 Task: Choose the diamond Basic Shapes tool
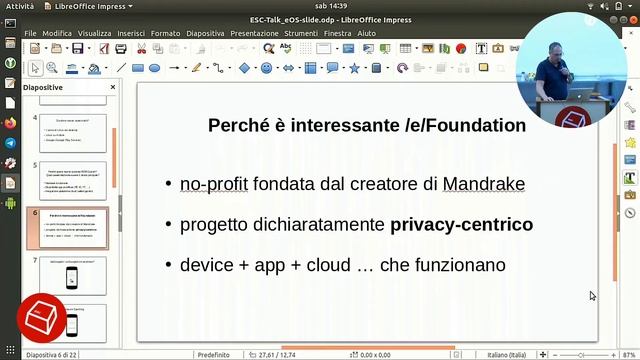pyautogui.click(x=244, y=68)
